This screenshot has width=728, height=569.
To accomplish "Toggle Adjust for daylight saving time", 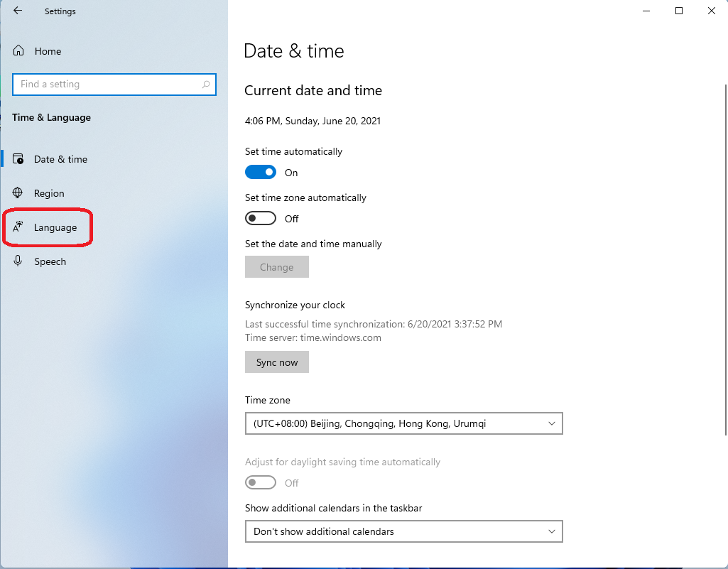I will coord(260,482).
